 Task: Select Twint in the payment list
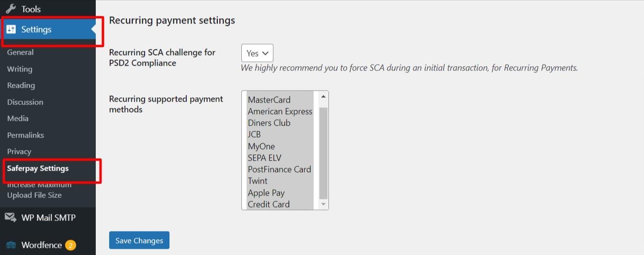click(x=258, y=181)
